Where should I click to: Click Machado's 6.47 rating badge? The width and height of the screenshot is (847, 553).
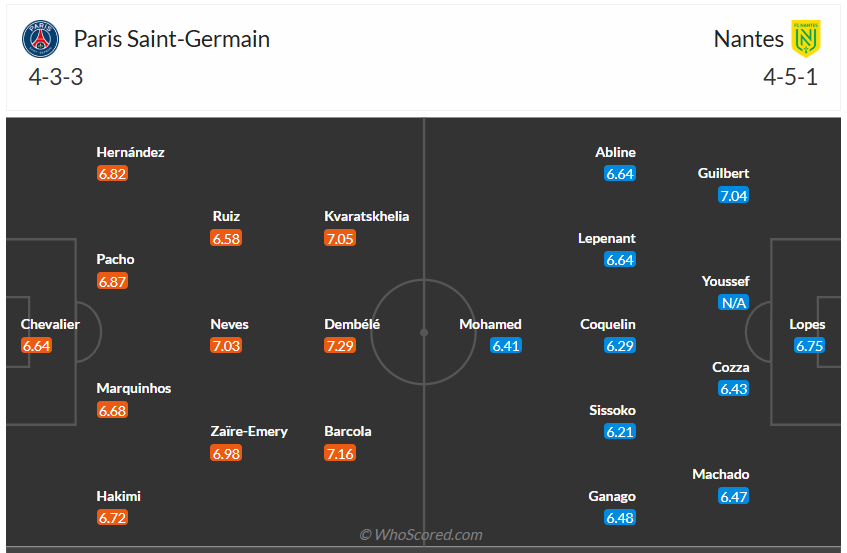733,496
